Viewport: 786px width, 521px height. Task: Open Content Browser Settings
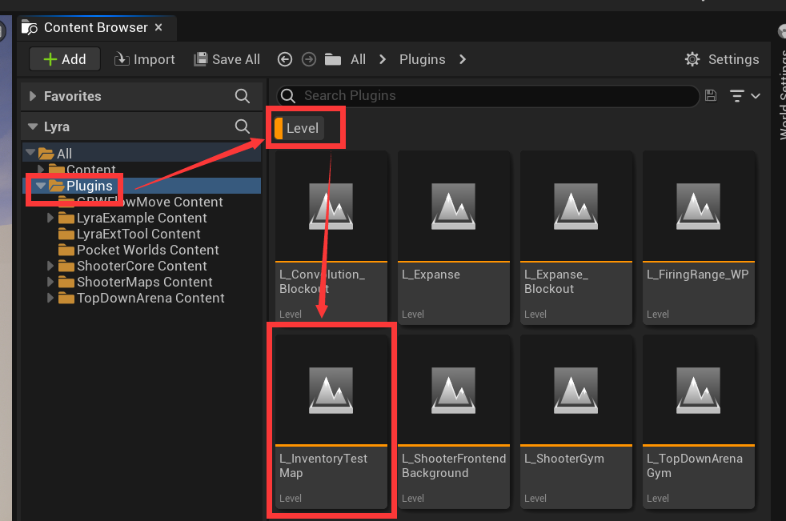(x=722, y=59)
